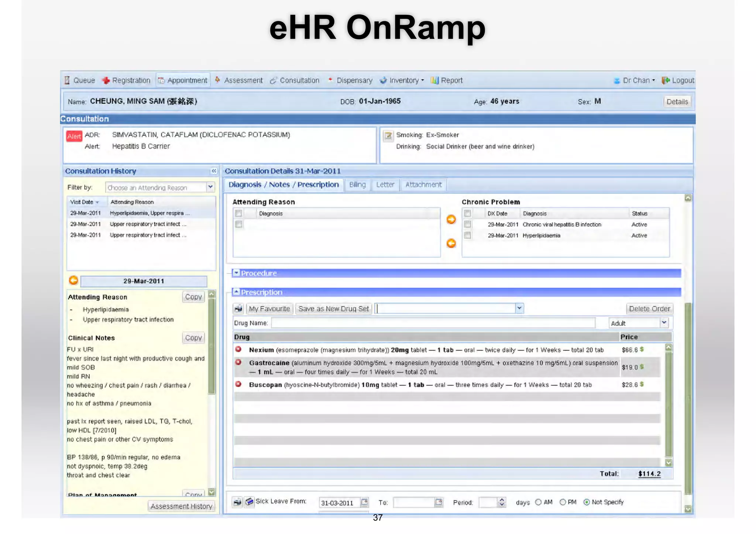Click the $114.2 total link
The width and height of the screenshot is (756, 534).
[649, 473]
